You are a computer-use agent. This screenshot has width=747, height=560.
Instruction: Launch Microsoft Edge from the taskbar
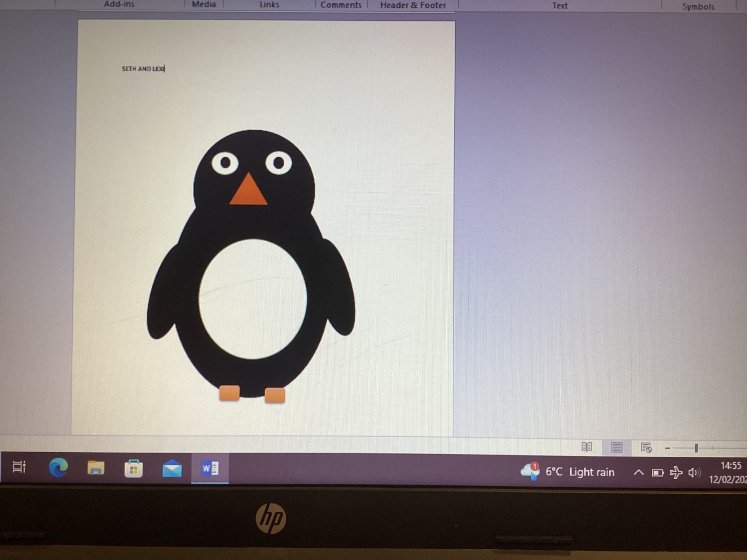pyautogui.click(x=58, y=468)
